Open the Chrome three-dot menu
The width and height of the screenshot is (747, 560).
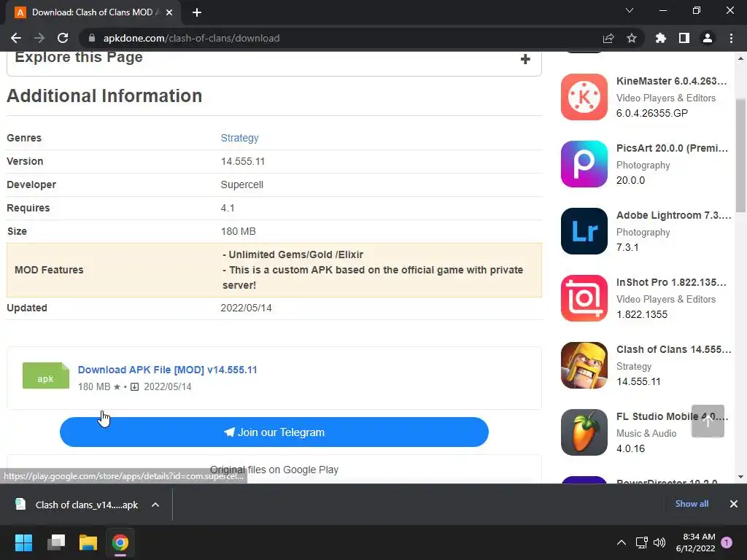pos(731,38)
